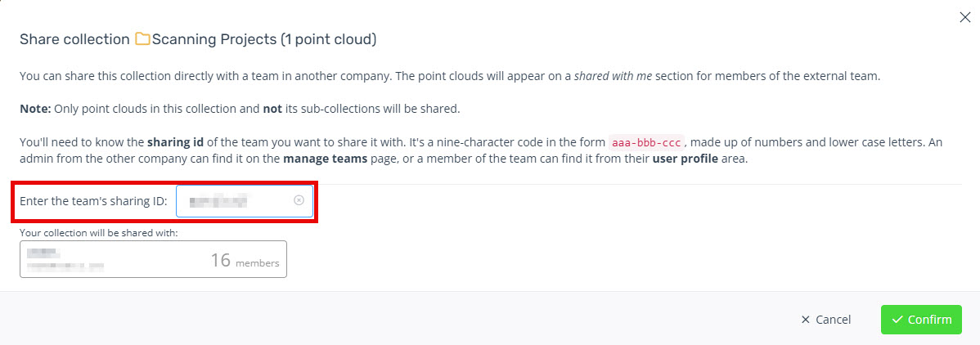Click the bold 'Note:' text
The image size is (980, 345).
pos(36,109)
